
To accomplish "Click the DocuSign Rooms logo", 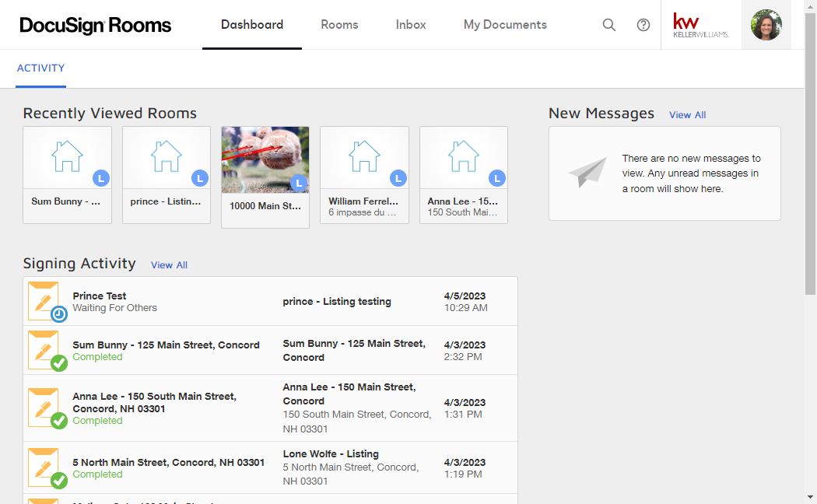I will pos(96,25).
